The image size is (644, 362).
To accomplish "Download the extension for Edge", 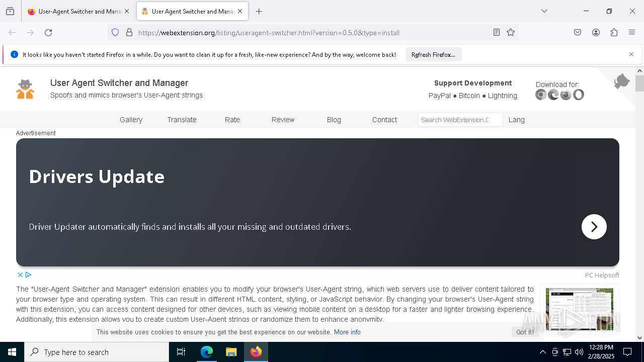I will coord(553,95).
